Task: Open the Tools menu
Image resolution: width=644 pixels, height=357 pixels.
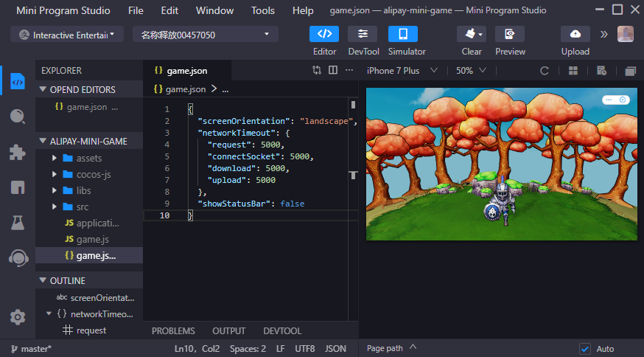Action: pyautogui.click(x=263, y=10)
